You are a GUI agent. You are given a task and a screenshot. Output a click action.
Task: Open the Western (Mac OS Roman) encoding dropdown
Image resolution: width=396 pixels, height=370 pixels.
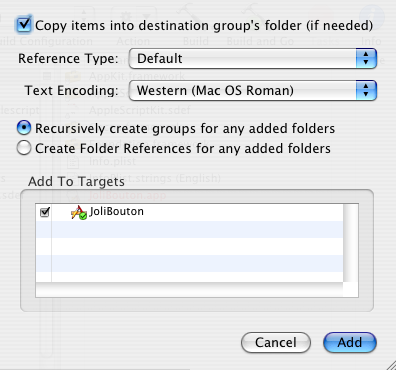point(253,90)
